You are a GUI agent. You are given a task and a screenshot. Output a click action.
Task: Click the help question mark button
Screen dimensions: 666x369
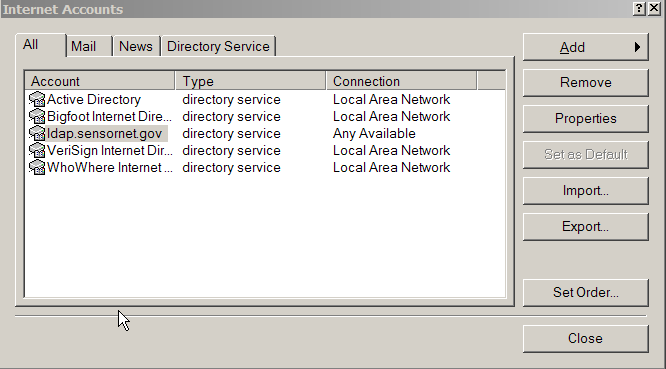click(x=639, y=8)
